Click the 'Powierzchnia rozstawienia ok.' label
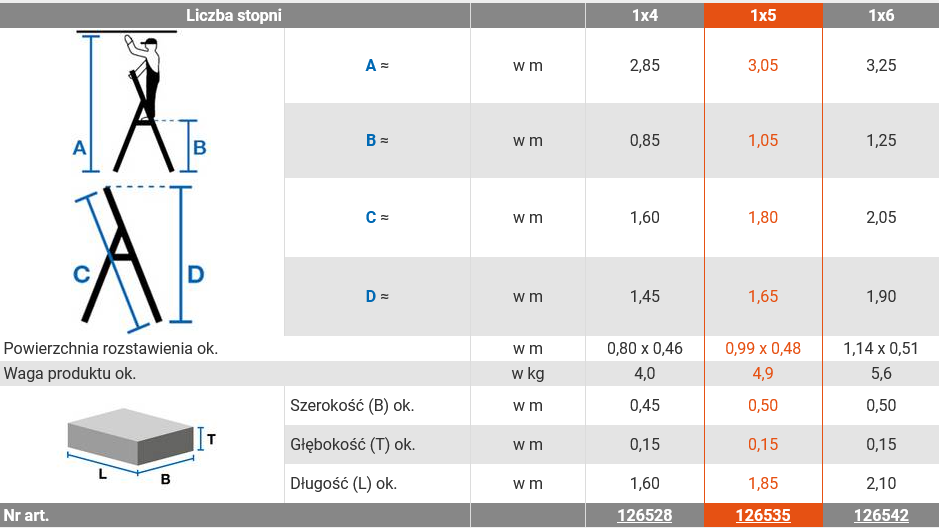Viewport: 939px width, 528px height. pos(111,348)
